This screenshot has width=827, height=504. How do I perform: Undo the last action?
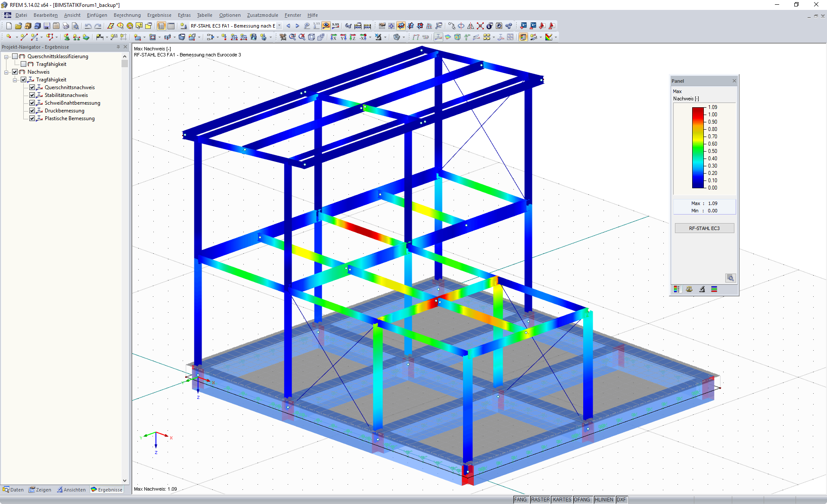88,26
